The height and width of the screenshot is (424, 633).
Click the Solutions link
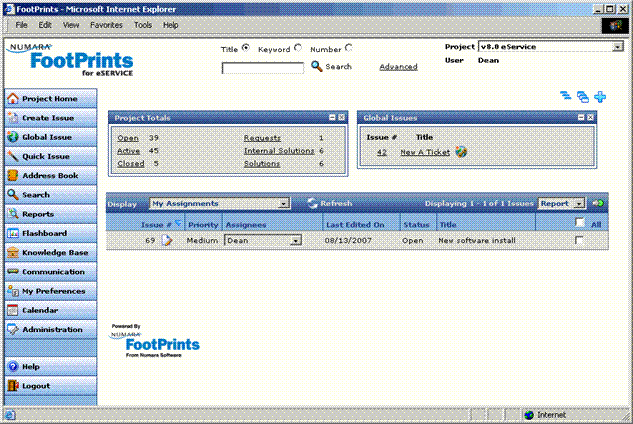coord(262,164)
